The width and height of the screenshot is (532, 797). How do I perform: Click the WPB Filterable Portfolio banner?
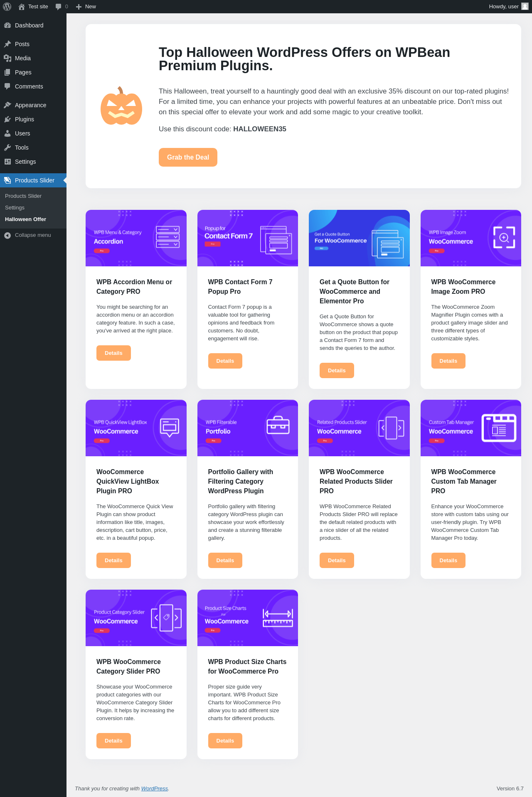pos(248,428)
